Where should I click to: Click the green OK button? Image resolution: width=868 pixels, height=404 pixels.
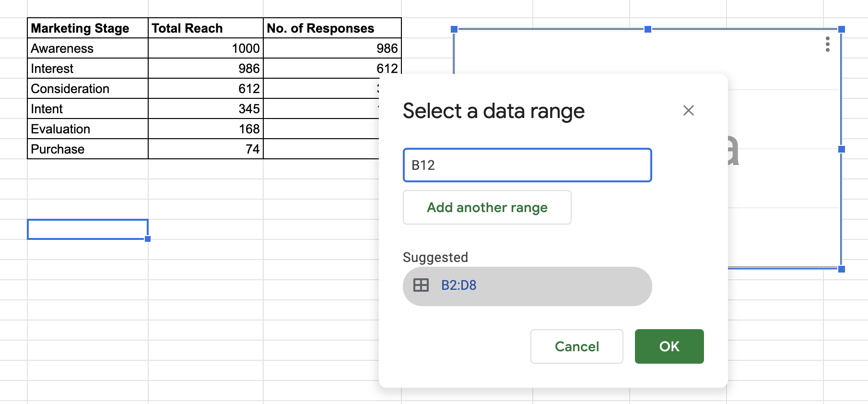click(x=669, y=346)
